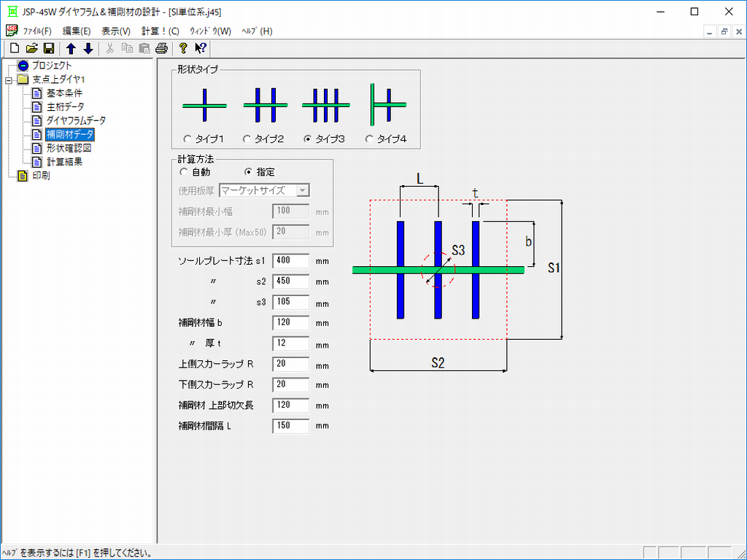Click the Open folder toolbar icon
Viewport: 747px width, 560px height.
click(x=31, y=49)
